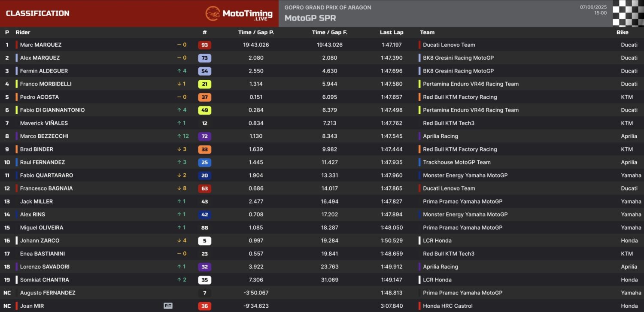Click Johann Zarco's last lap 1:50.529
The image size is (644, 312).
[392, 241]
